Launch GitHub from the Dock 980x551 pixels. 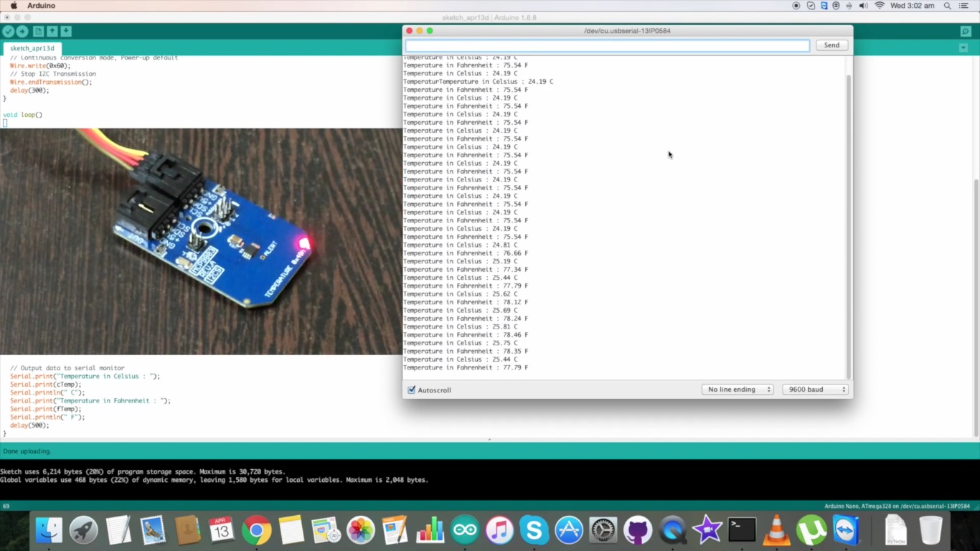tap(638, 531)
